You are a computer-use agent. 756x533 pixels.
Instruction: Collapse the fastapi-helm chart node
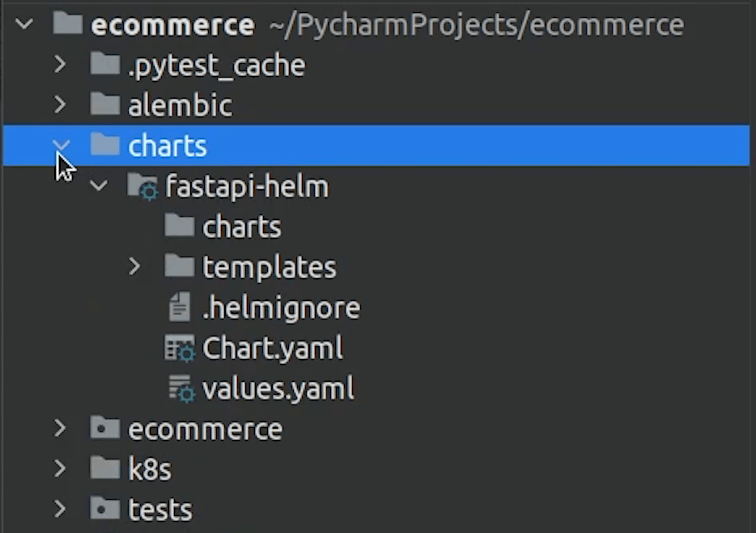(99, 186)
